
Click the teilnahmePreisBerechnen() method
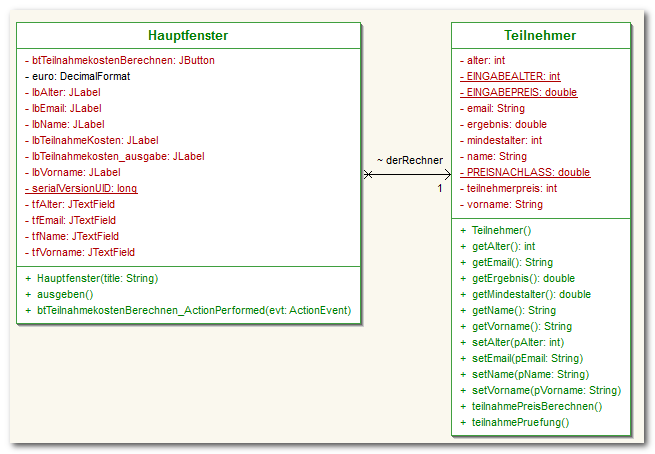click(537, 406)
